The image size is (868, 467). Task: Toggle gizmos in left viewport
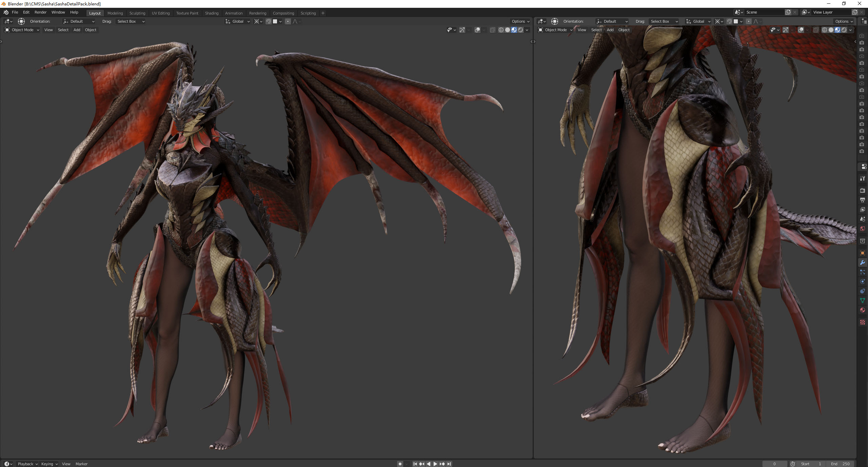[462, 30]
